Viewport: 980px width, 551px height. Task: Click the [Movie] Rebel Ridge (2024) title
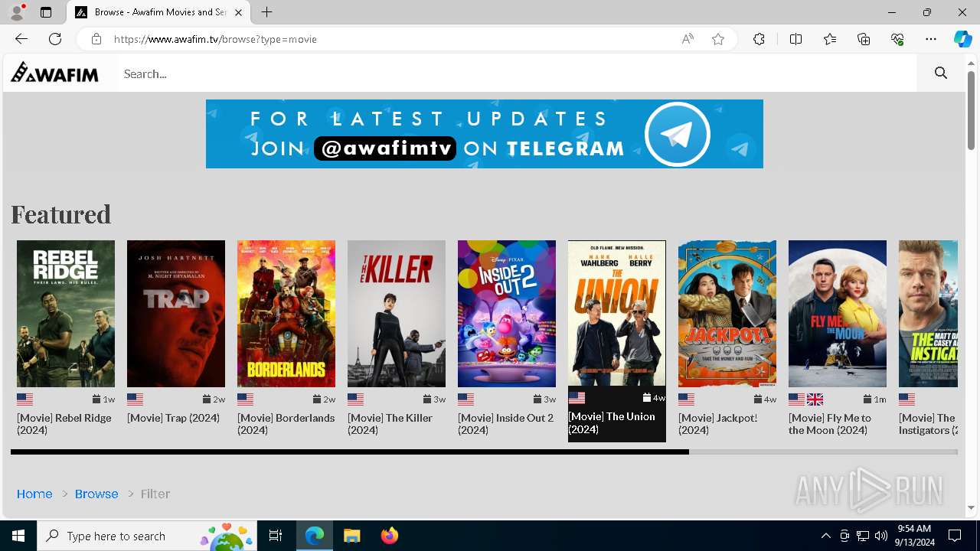click(x=64, y=424)
